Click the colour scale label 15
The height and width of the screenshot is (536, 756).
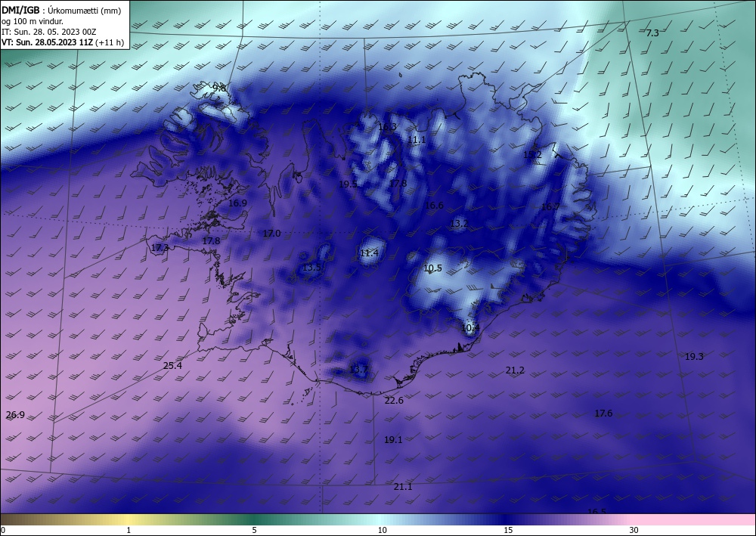click(508, 530)
